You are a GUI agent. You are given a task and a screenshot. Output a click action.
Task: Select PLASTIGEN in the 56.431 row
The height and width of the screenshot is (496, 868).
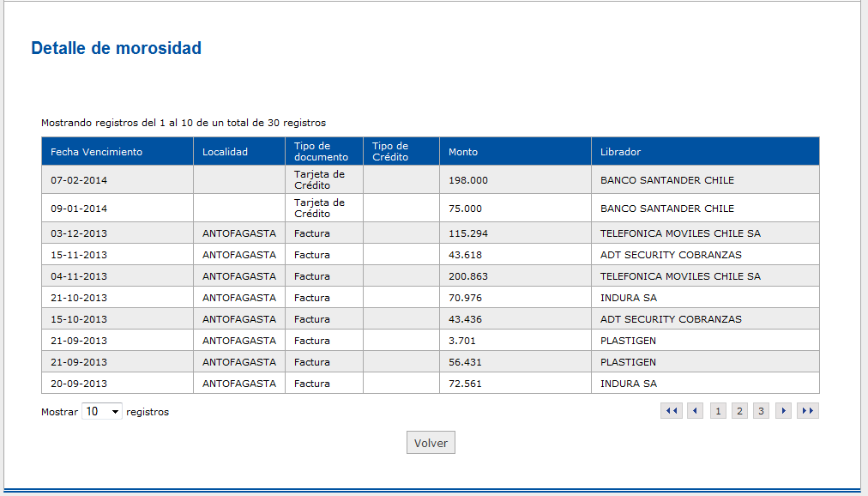(629, 362)
